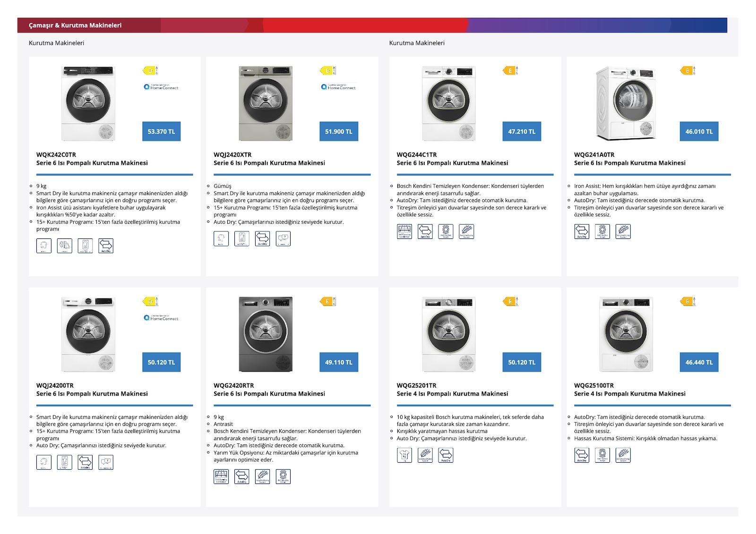Click the 51.900 TL price tag
Viewport: 756px width, 534px height.
339,132
